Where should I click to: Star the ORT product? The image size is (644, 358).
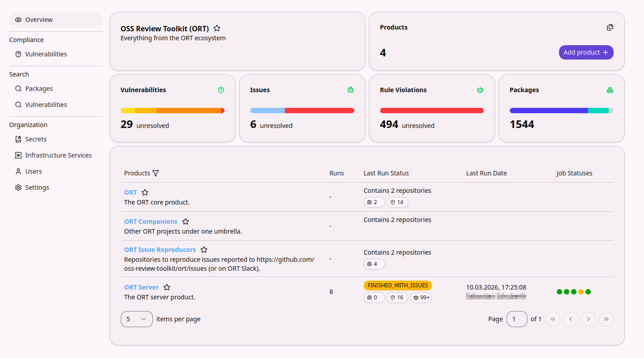coord(145,192)
